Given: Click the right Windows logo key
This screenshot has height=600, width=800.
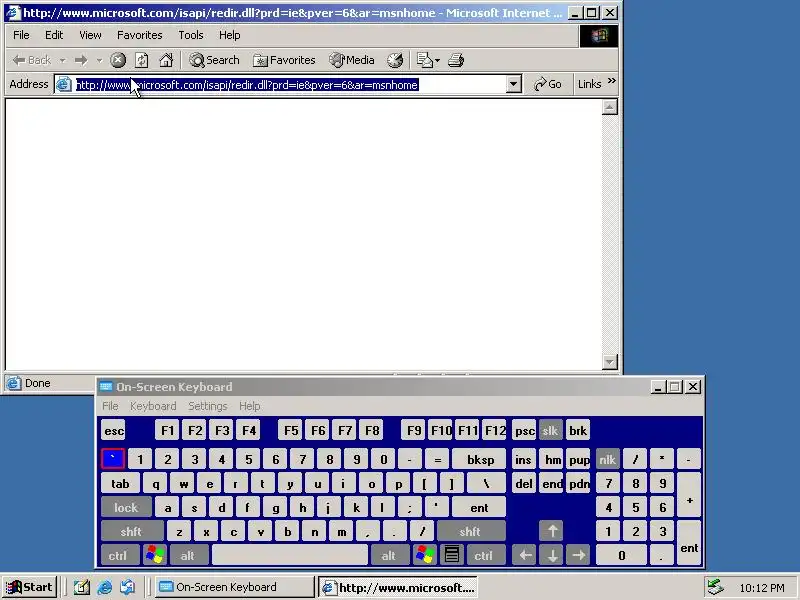Looking at the screenshot, I should click(424, 555).
